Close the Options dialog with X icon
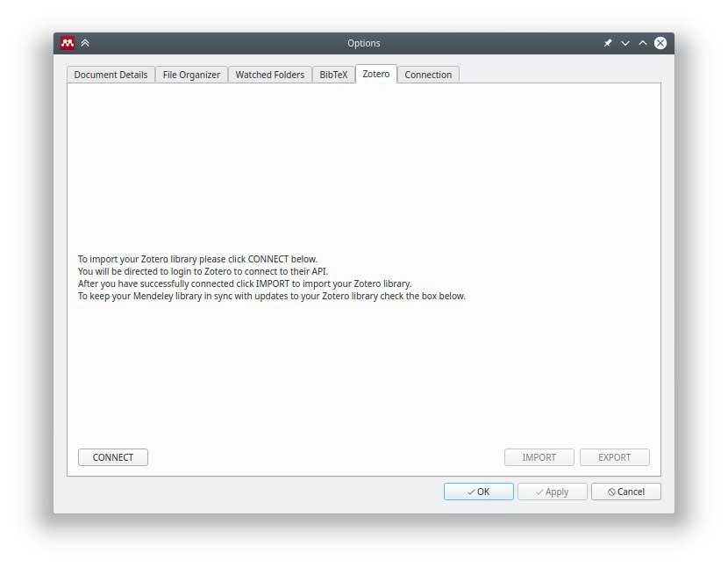Screen dimensions: 728x567 (660, 43)
